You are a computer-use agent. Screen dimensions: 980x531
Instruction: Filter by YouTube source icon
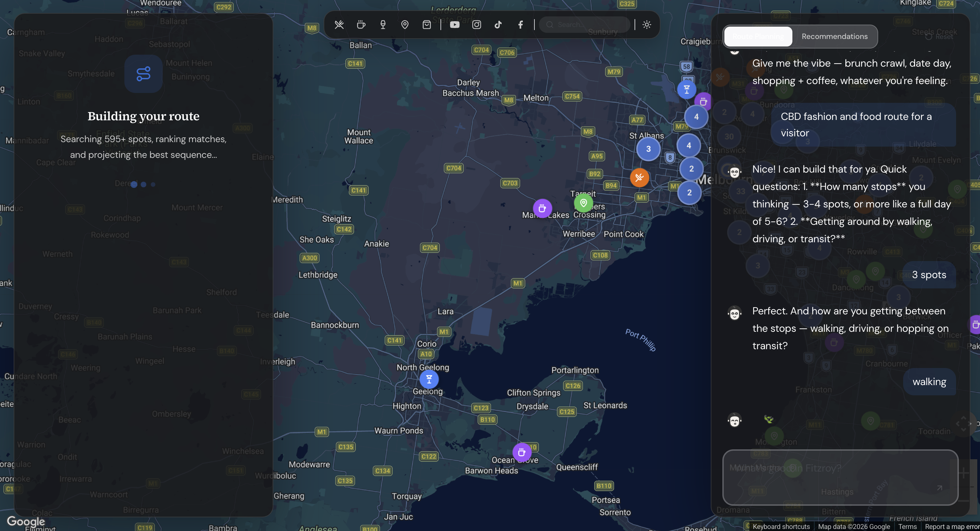[454, 25]
